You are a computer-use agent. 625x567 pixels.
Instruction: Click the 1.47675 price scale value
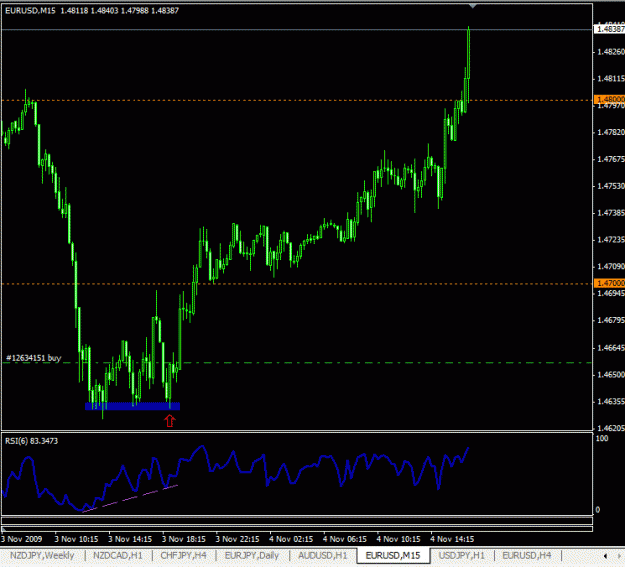click(610, 159)
